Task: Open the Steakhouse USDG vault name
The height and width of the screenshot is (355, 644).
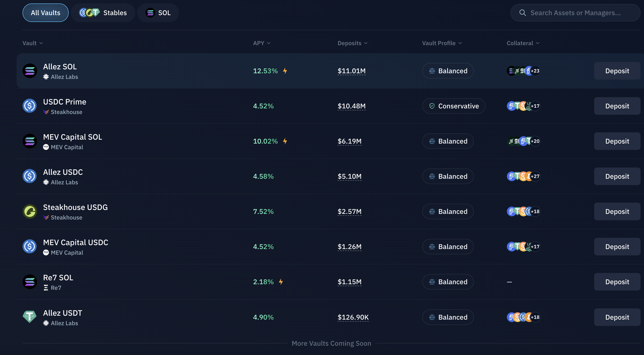Action: coord(75,207)
